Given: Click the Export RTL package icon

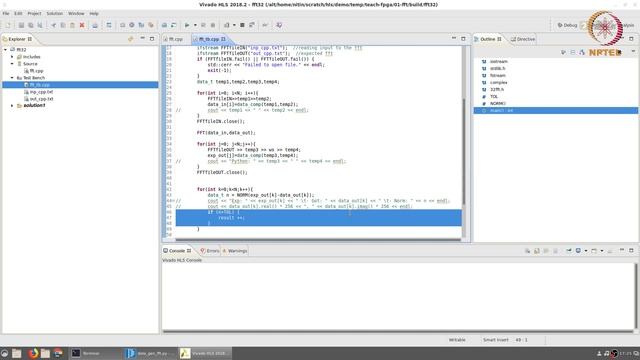Looking at the screenshot, I should pos(227,25).
